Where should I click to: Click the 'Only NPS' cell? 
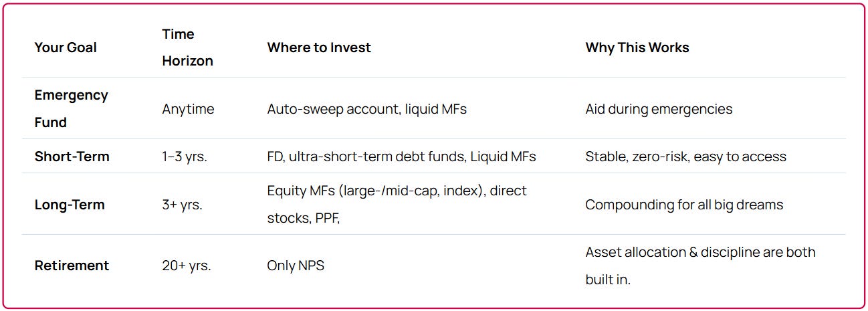click(x=295, y=266)
